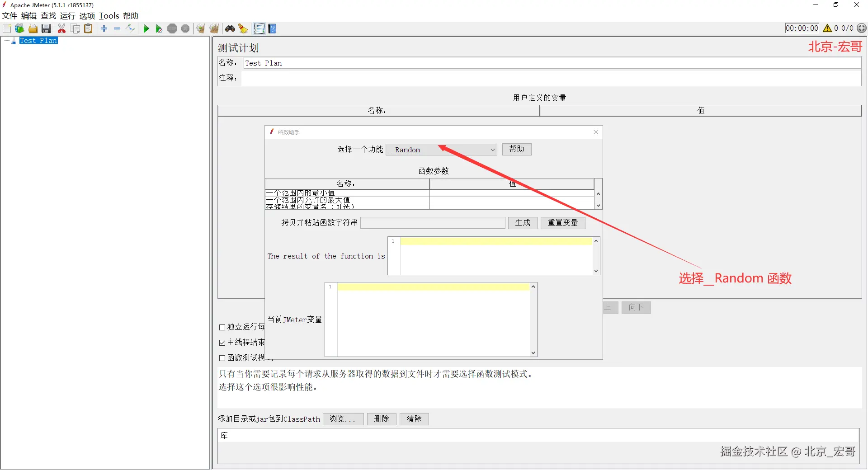Start the test with green play icon
Screen dimensions: 868x470
[146, 28]
